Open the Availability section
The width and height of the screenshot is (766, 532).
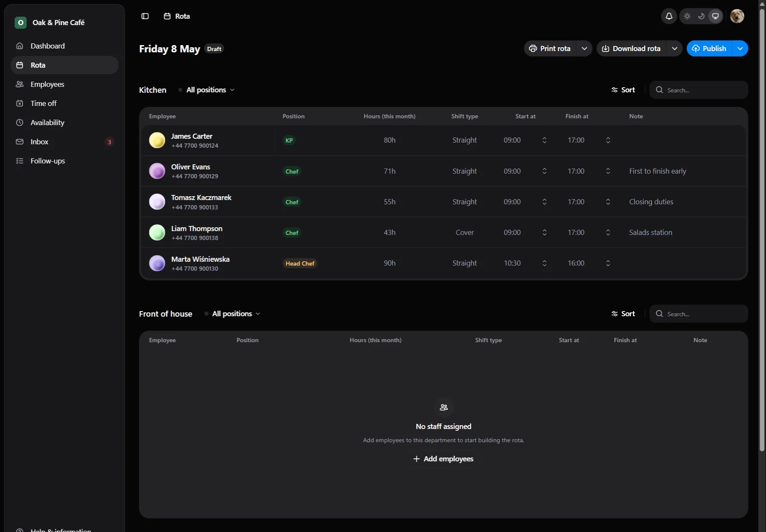coord(64,123)
